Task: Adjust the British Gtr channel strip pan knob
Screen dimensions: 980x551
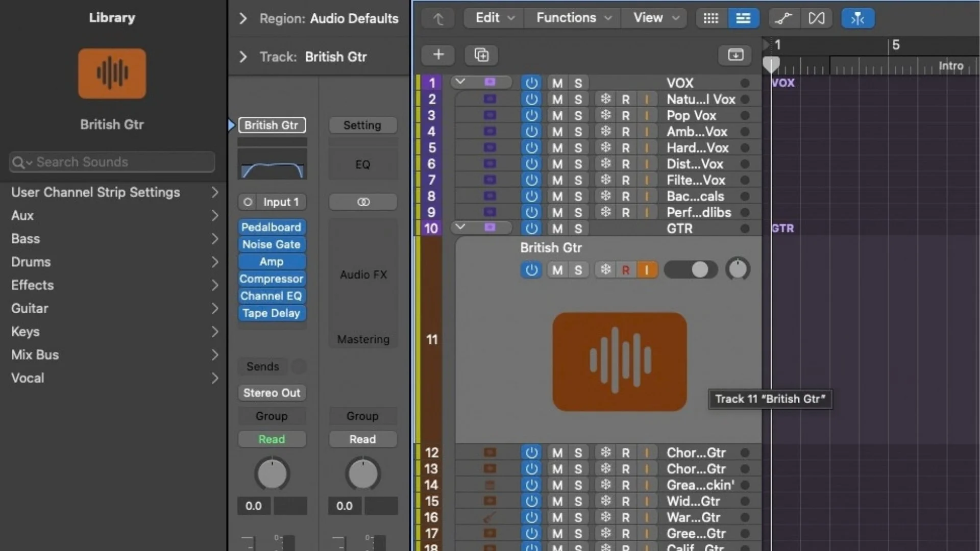Action: click(x=272, y=474)
